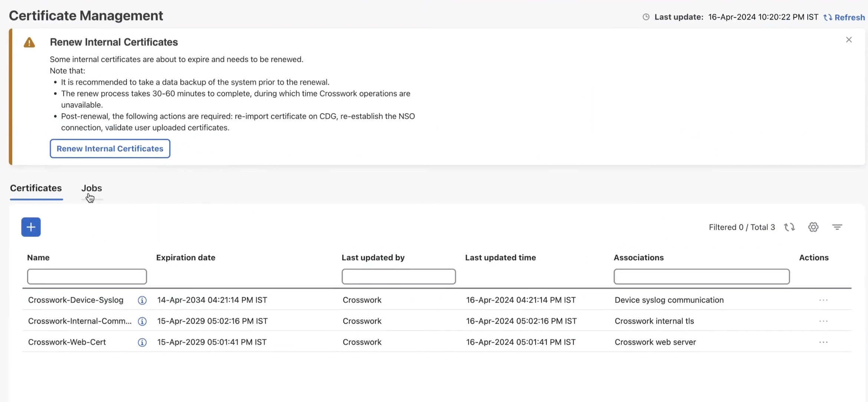
Task: Select the Crosswork-Device-Syslog certificate name
Action: pyautogui.click(x=76, y=300)
